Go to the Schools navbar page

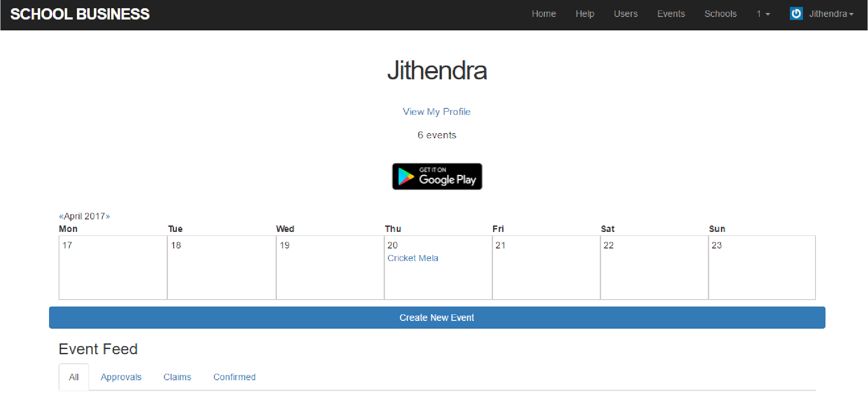(x=720, y=14)
